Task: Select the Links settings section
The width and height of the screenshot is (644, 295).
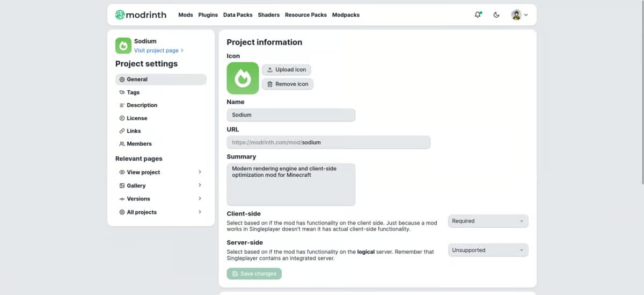Action: click(134, 131)
